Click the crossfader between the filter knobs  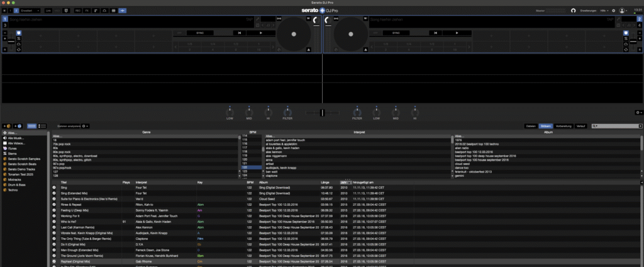(322, 112)
